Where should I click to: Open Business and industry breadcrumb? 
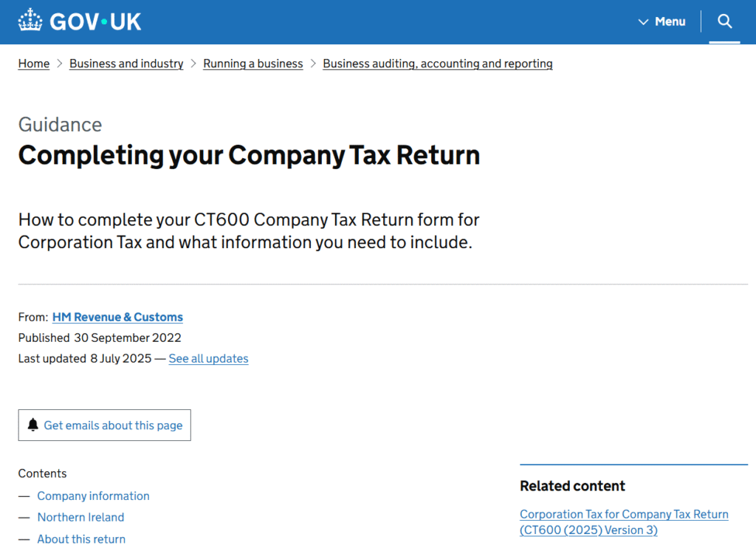pos(126,64)
